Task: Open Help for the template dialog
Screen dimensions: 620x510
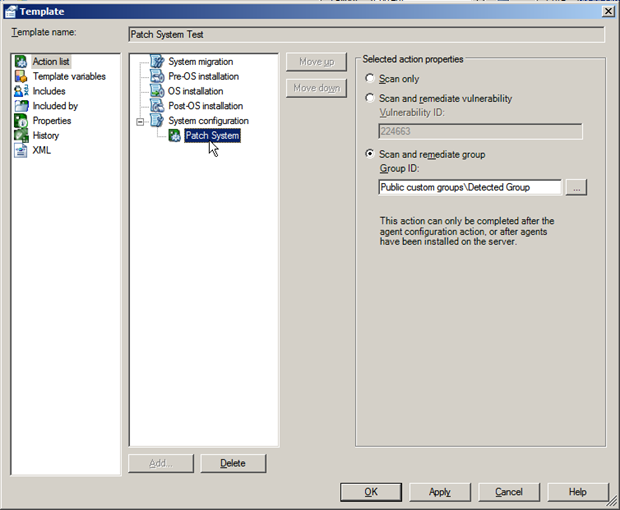Action: tap(578, 492)
